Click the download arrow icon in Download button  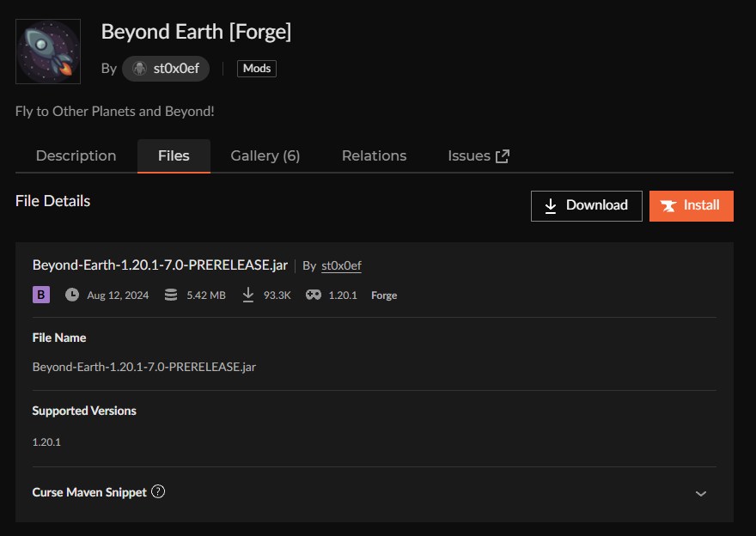[550, 205]
